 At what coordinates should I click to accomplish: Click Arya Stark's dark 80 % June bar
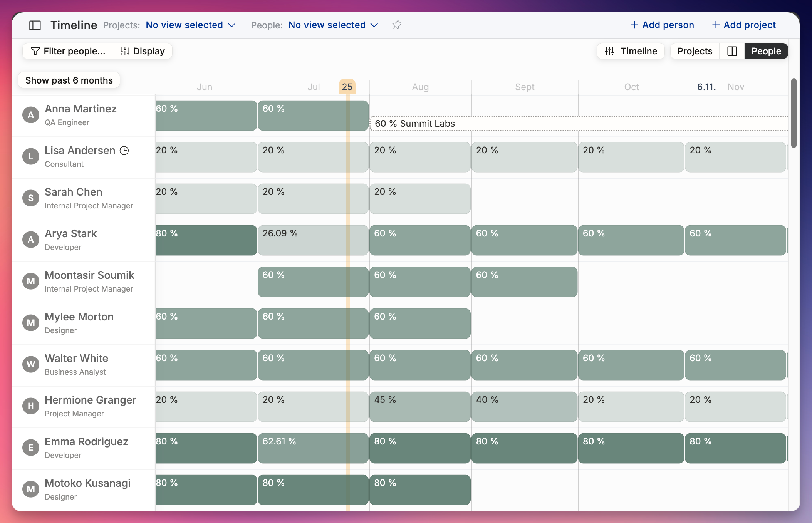206,240
